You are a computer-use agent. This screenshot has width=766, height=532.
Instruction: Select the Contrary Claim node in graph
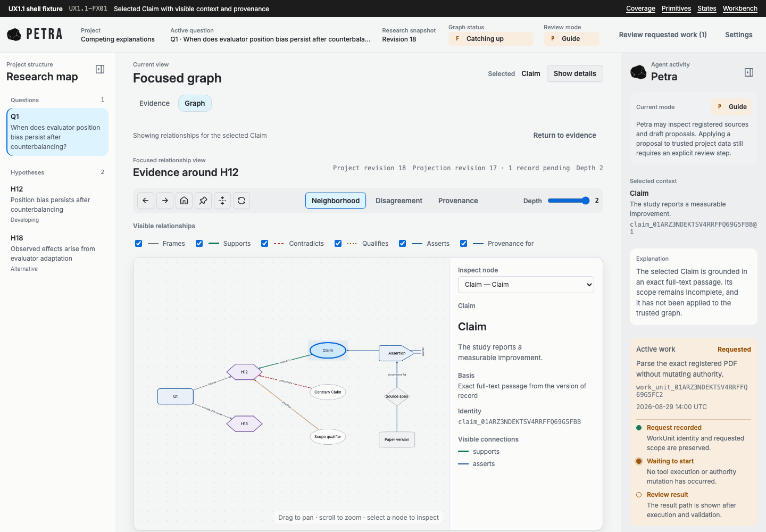tap(328, 392)
